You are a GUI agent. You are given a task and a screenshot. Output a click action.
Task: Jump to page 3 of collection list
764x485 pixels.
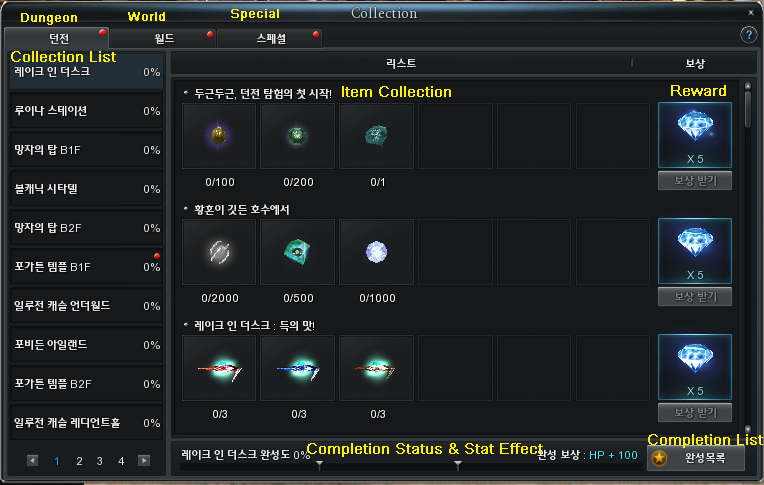point(99,461)
